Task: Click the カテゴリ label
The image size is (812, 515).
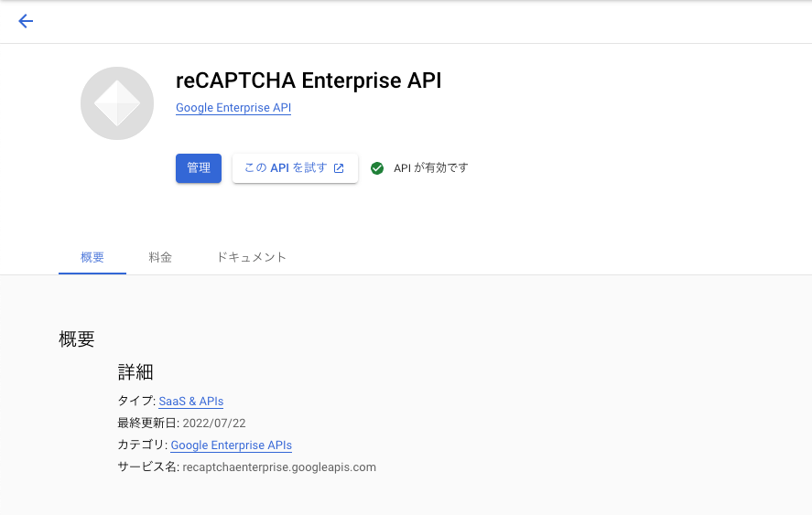Action: pos(141,445)
